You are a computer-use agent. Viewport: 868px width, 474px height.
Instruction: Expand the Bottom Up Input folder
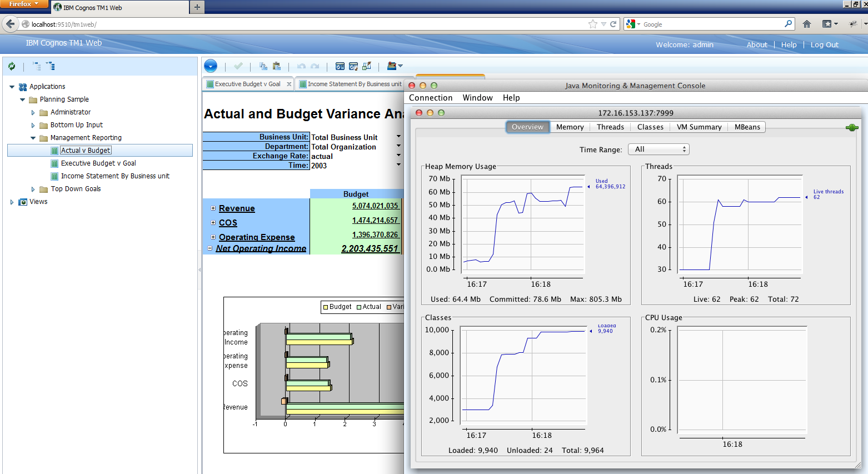click(x=33, y=125)
